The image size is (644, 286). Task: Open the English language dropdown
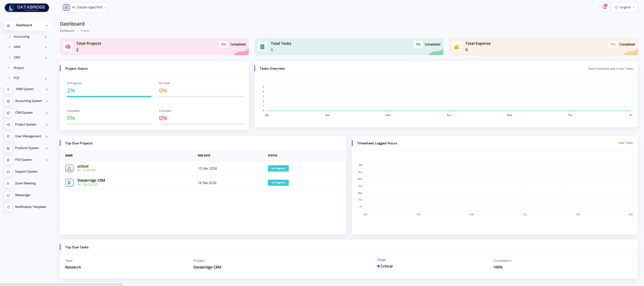[x=624, y=7]
